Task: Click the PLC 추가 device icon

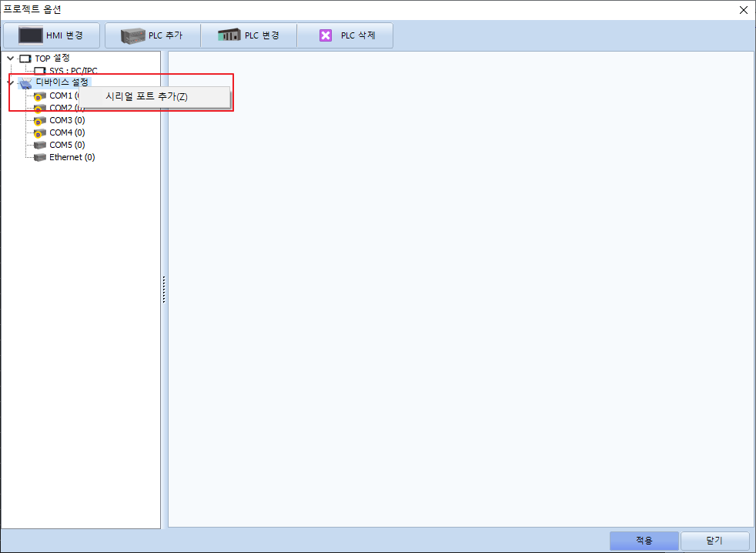Action: 132,35
